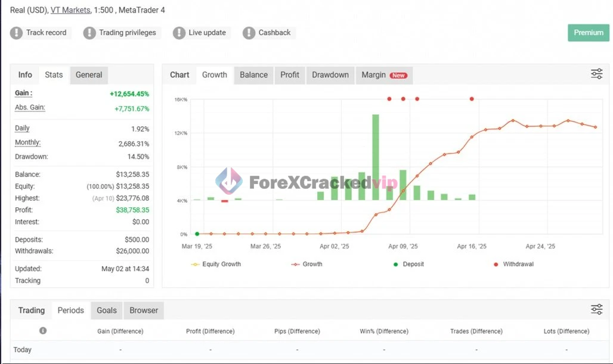
Task: Select the Balance chart tab
Action: point(253,75)
